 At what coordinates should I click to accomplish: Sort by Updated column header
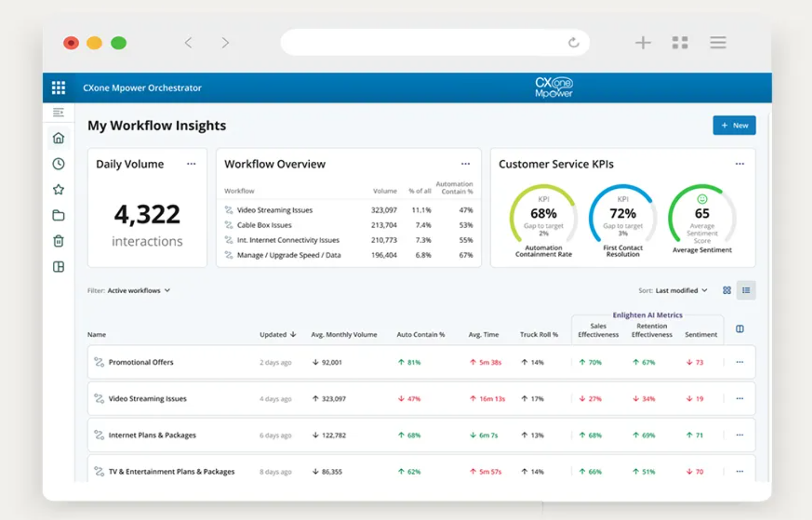click(277, 335)
